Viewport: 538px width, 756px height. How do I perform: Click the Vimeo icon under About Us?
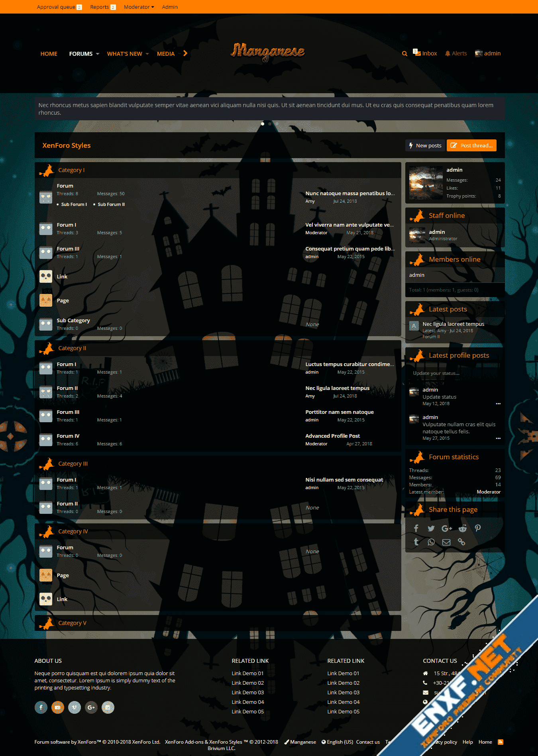[x=75, y=707]
